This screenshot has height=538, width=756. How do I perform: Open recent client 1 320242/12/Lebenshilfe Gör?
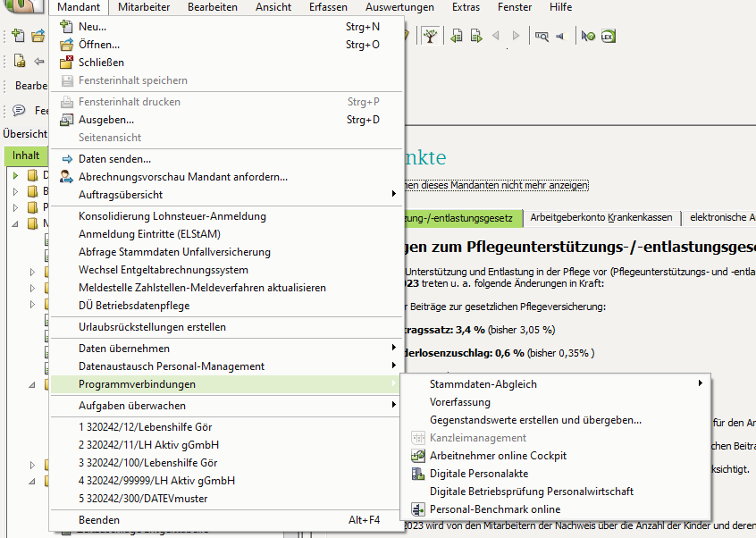[x=227, y=426]
